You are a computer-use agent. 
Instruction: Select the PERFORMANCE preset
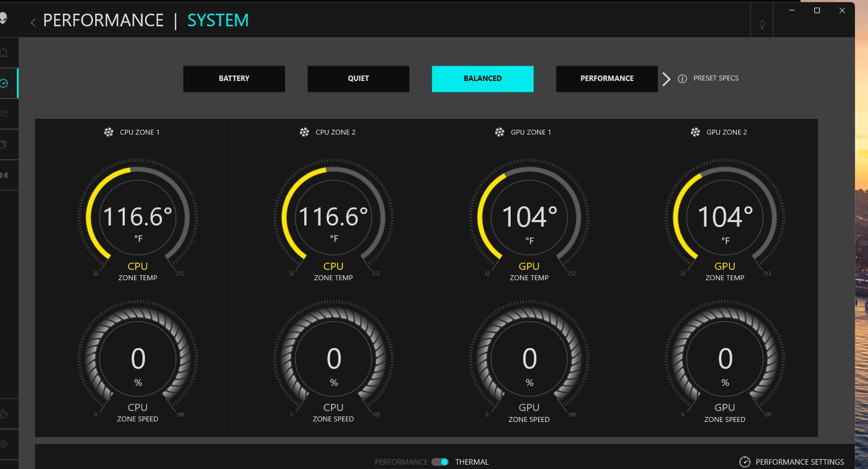click(607, 79)
